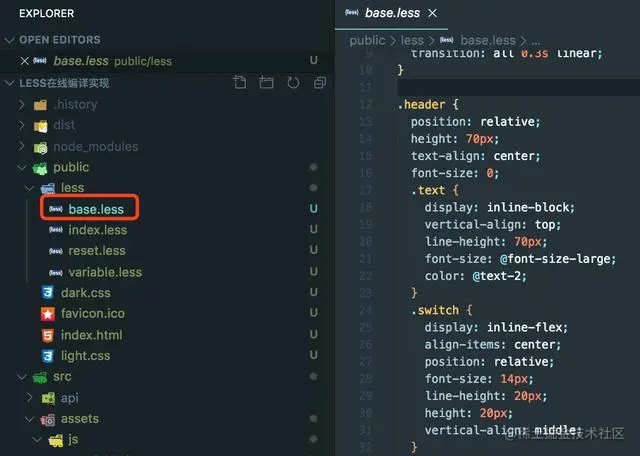Click the CSS icon beside dark.css
Screen dimensions: 640x456
(48, 293)
